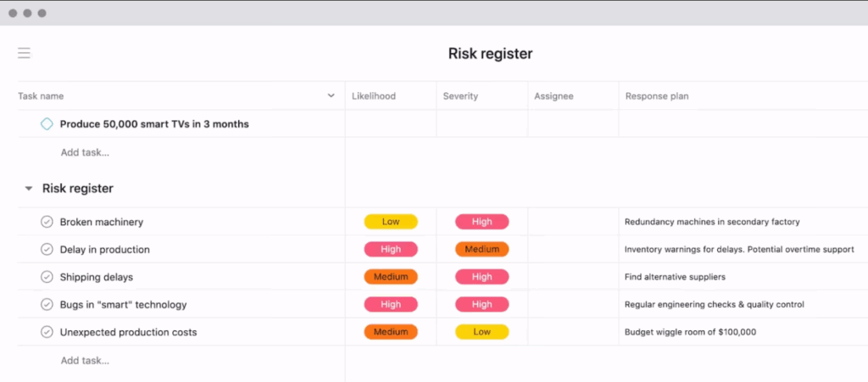
Task: Click the Assignee cell for Unexpected production costs
Action: [x=573, y=332]
